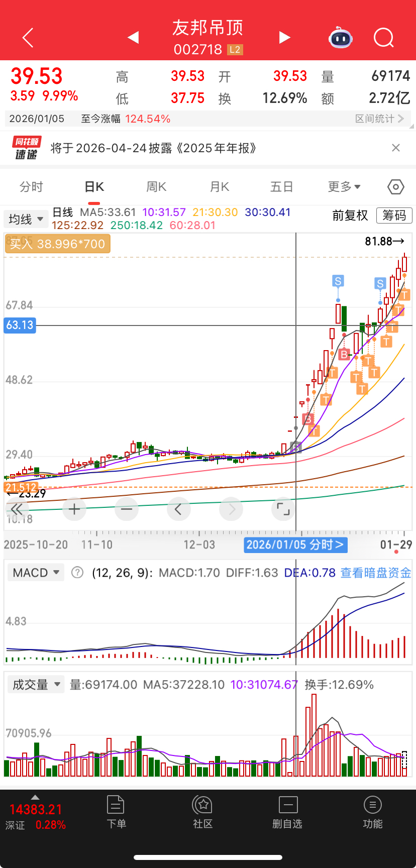Tap 至今涨幅 124.54% value

click(148, 119)
